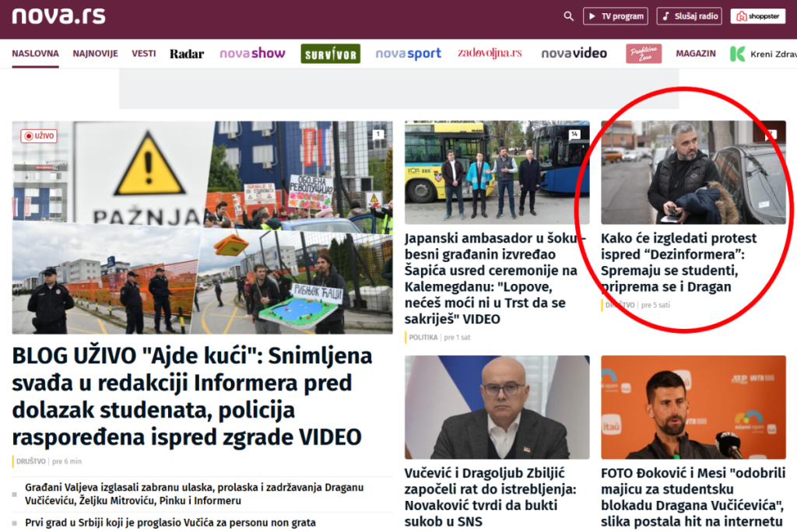Open the Dezinformer protest article headline
This screenshot has width=797, height=532.
point(679,262)
